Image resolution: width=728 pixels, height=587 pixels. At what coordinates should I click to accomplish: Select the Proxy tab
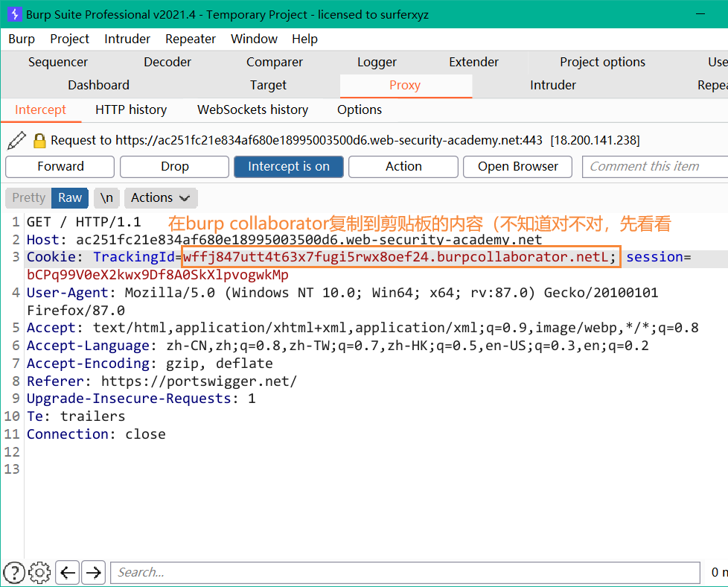pyautogui.click(x=406, y=86)
